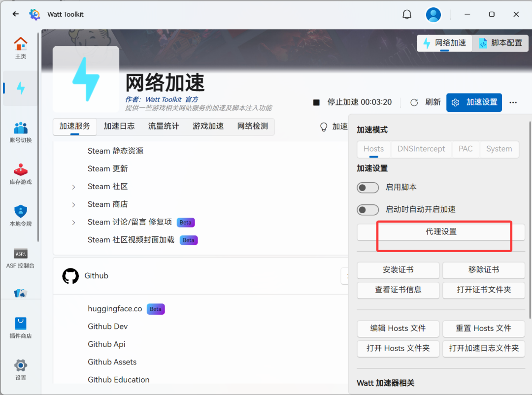Screen dimensions: 532x395
Task: Open the playing cards sidebar icon
Action: click(x=21, y=293)
